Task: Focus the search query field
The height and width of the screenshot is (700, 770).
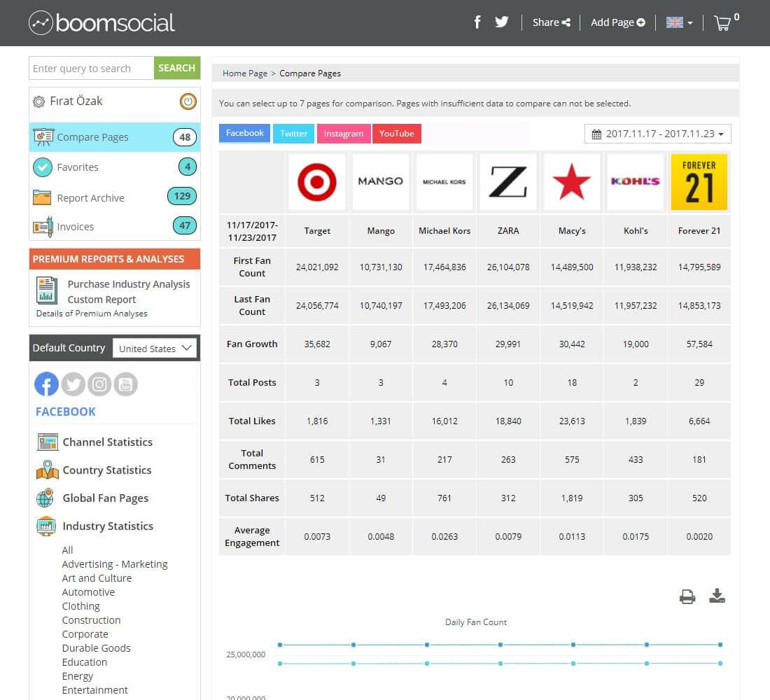Action: (91, 69)
